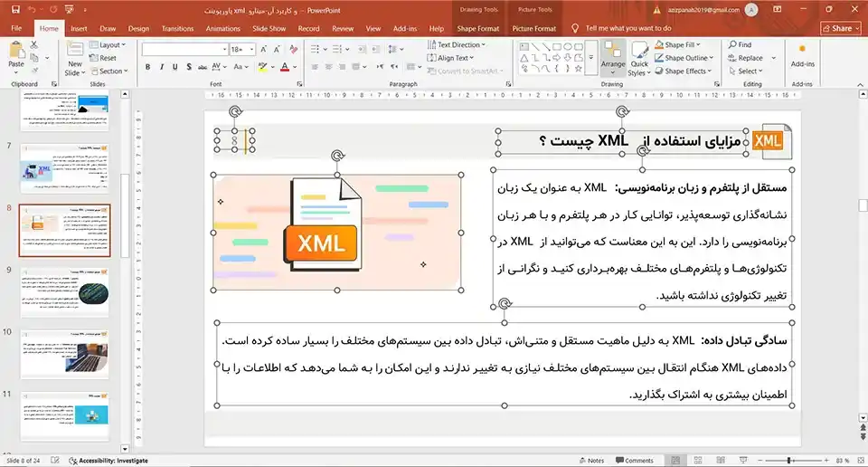Switch to the Animations tab
The image size is (868, 467).
(x=223, y=28)
